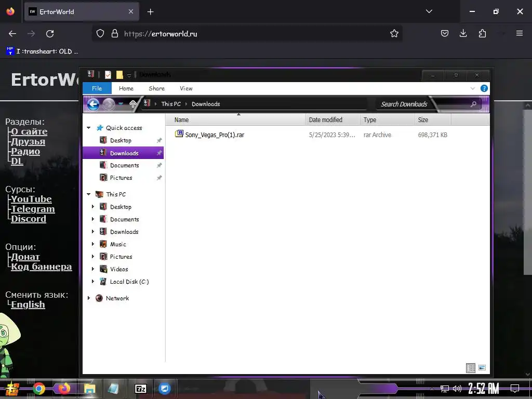Select Desktop under Quick access

pyautogui.click(x=121, y=140)
